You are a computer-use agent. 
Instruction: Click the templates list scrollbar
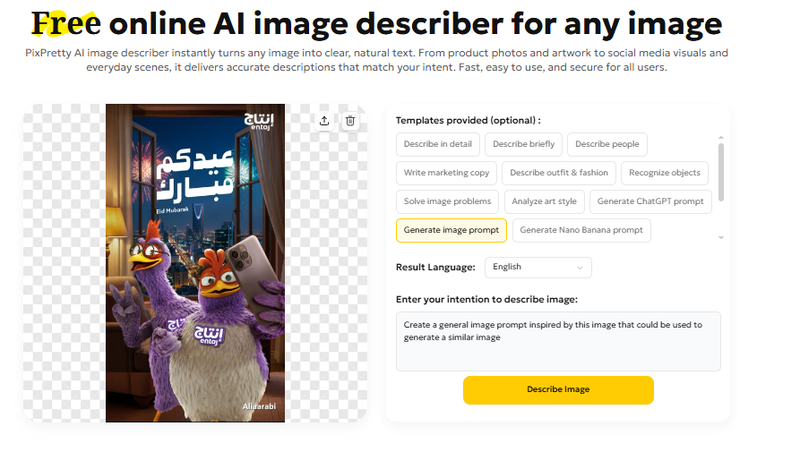721,170
